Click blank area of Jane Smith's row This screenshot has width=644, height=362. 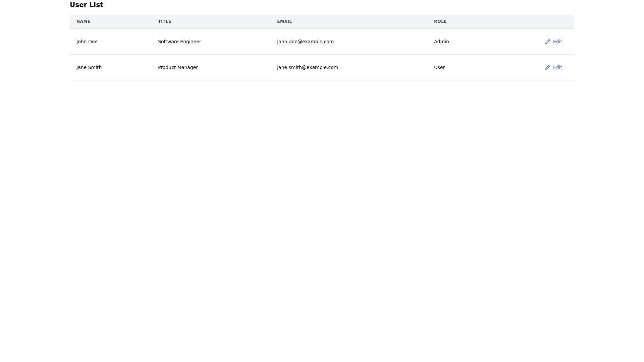tap(496, 67)
